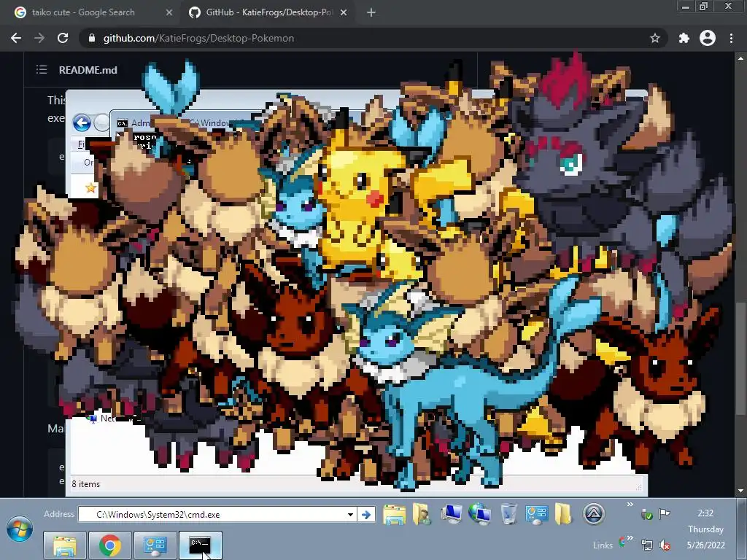The height and width of the screenshot is (560, 747).
Task: Select the GitHub KatieFrogs/Desktop-Pokemon tab
Action: [269, 12]
